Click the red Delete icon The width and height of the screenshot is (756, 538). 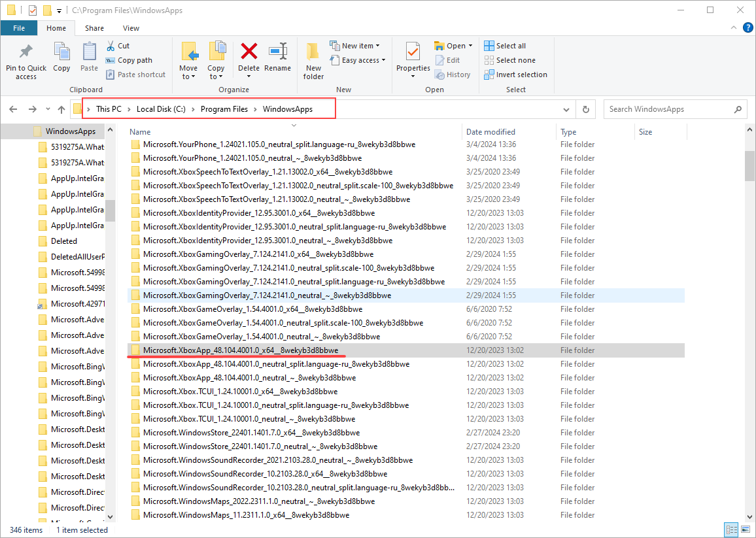tap(249, 52)
